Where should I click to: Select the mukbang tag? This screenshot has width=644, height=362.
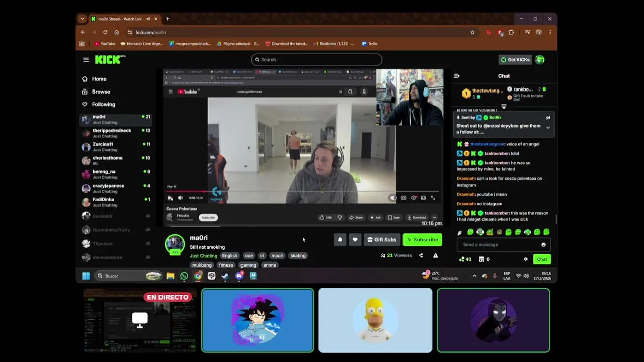click(202, 265)
